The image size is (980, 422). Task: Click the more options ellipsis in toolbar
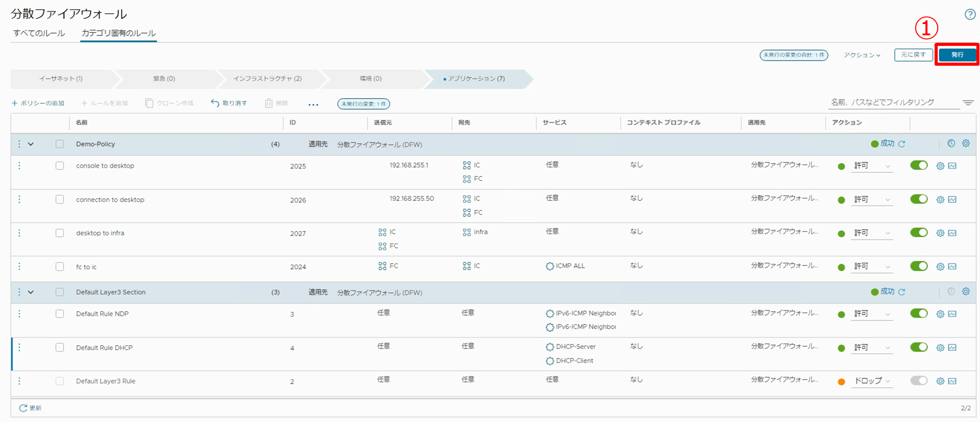pos(313,104)
